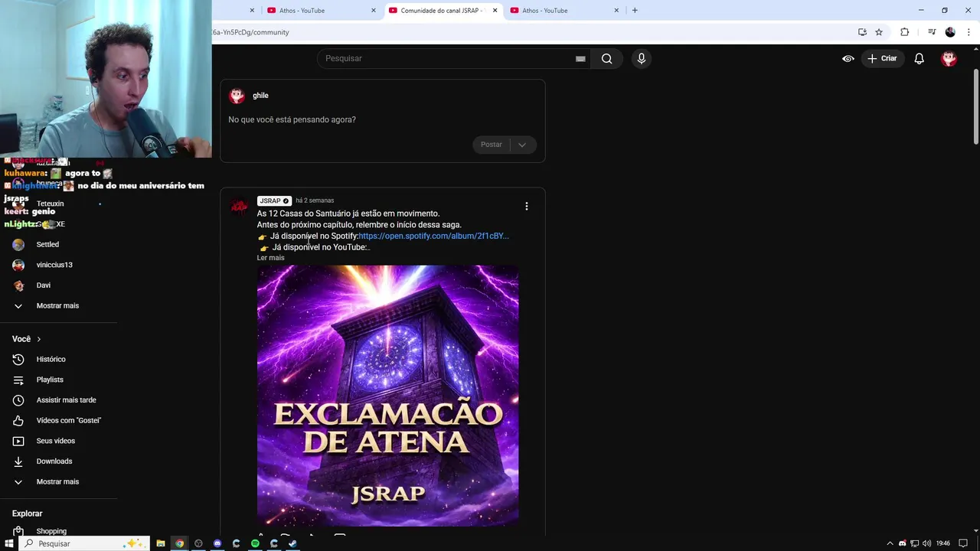The width and height of the screenshot is (980, 551).
Task: Click the 'há 2 semanas' timestamp
Action: [x=315, y=201]
